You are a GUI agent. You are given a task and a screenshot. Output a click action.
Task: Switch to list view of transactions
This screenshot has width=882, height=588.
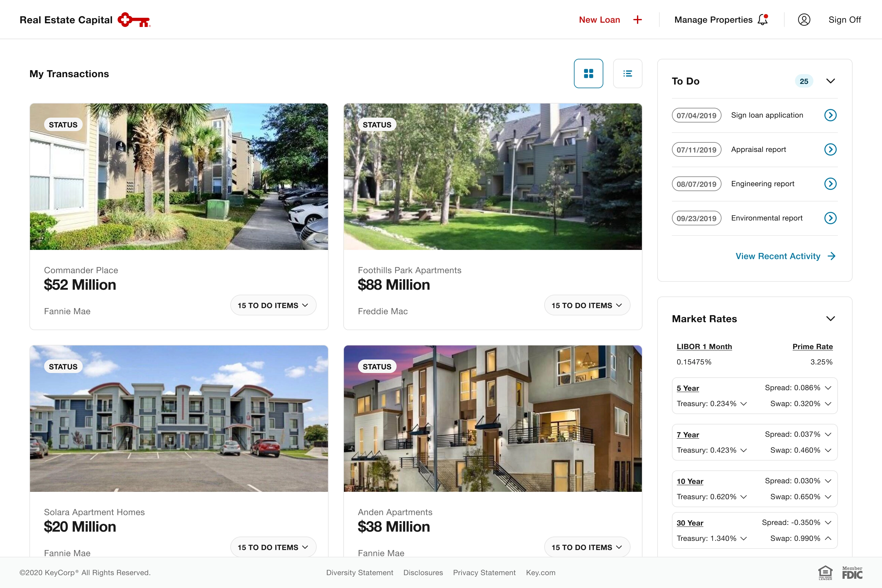[628, 73]
